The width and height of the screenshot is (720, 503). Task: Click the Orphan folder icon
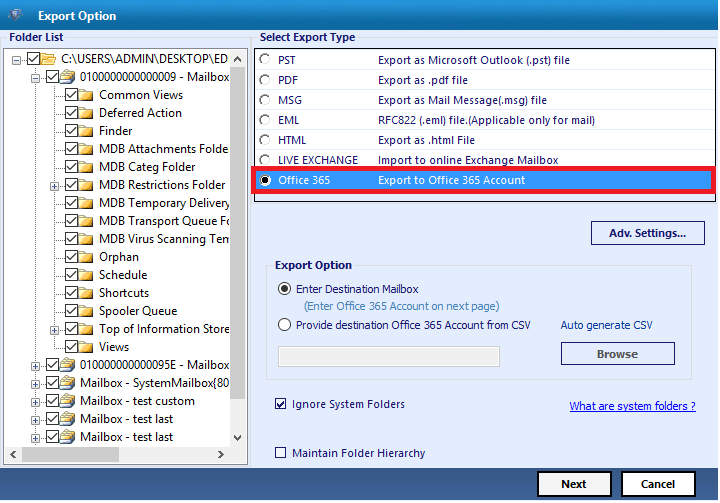pos(85,257)
